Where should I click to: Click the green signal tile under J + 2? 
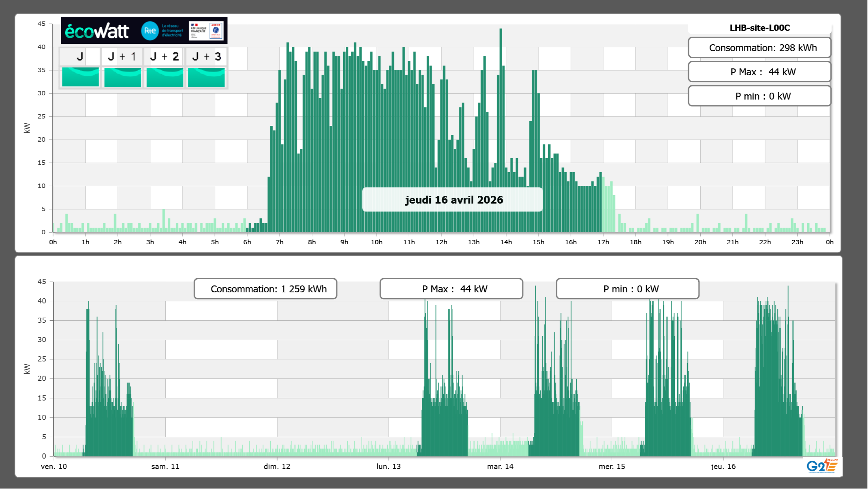165,77
